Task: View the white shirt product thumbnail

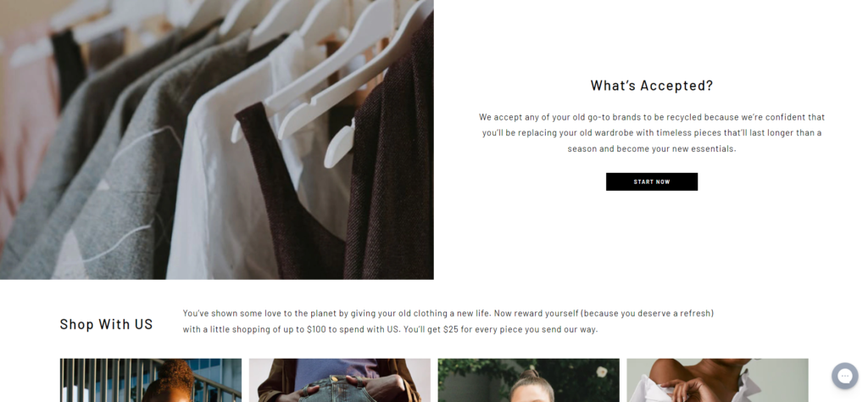Action: tap(717, 381)
